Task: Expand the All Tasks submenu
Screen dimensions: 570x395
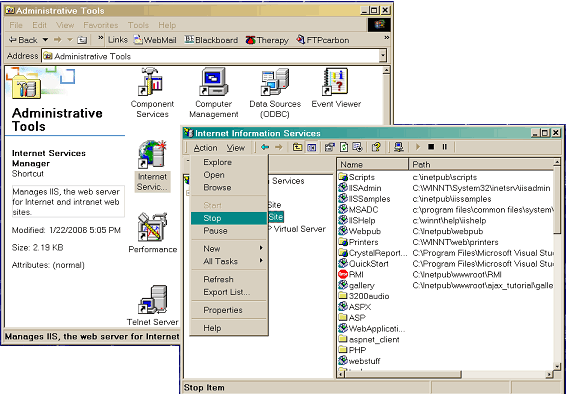Action: pos(229,261)
